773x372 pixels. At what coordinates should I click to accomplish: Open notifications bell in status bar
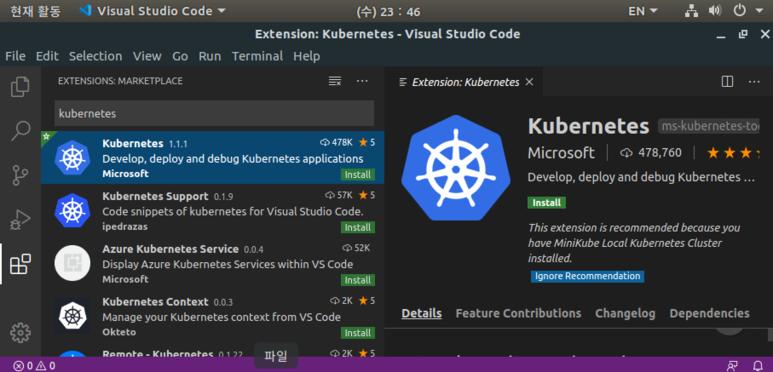[x=758, y=366]
